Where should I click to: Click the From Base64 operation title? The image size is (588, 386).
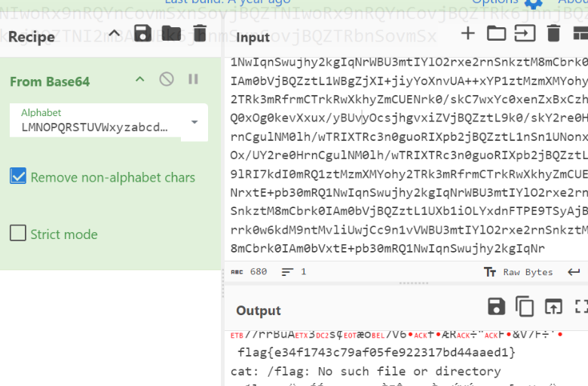pyautogui.click(x=50, y=81)
